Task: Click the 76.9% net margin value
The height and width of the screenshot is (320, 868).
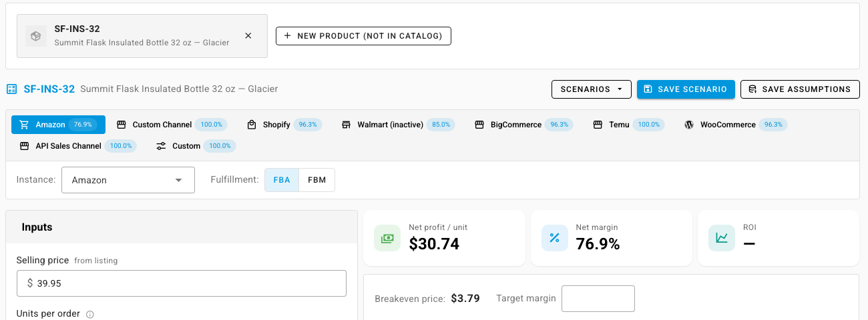Action: [598, 244]
